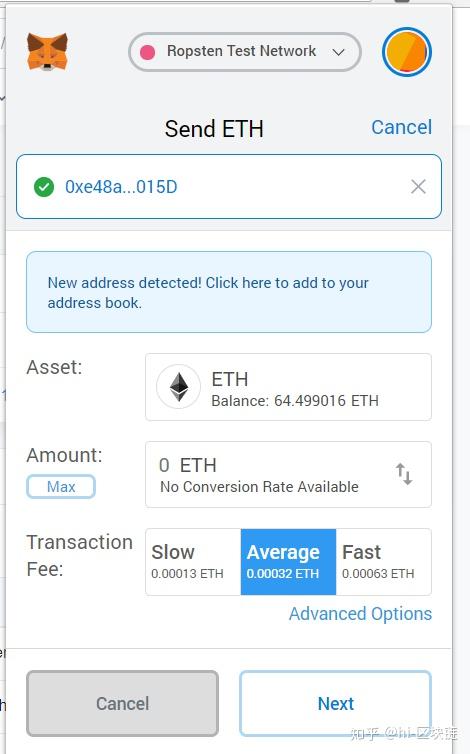Image resolution: width=470 pixels, height=754 pixels.
Task: Swap currency with the conversion arrows icon
Action: [404, 474]
